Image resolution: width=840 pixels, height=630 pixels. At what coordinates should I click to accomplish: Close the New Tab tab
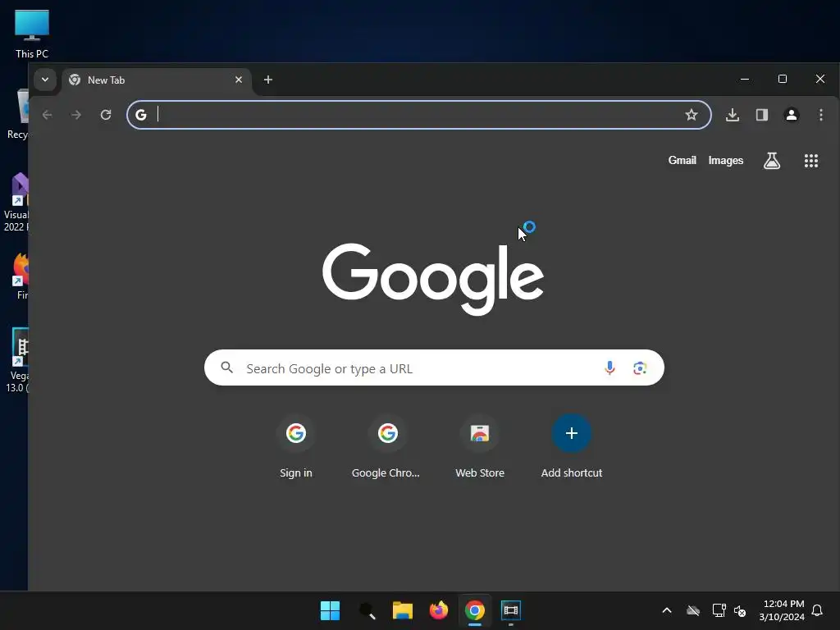coord(239,80)
